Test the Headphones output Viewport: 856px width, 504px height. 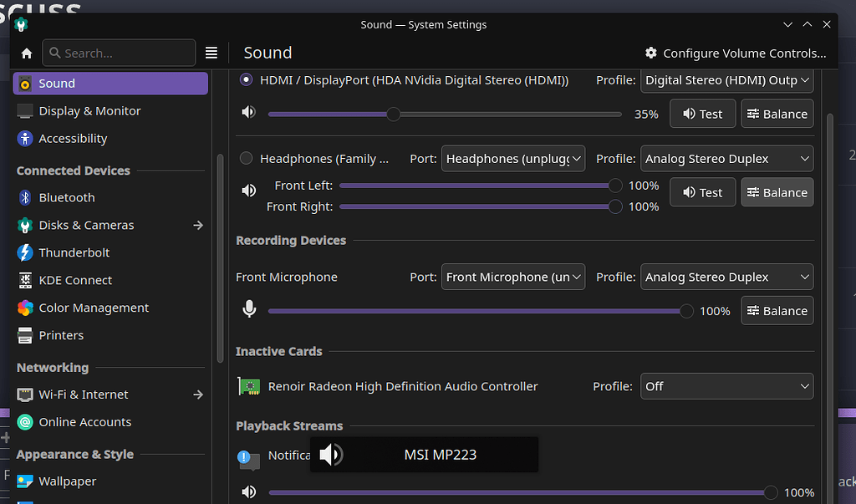coord(702,191)
